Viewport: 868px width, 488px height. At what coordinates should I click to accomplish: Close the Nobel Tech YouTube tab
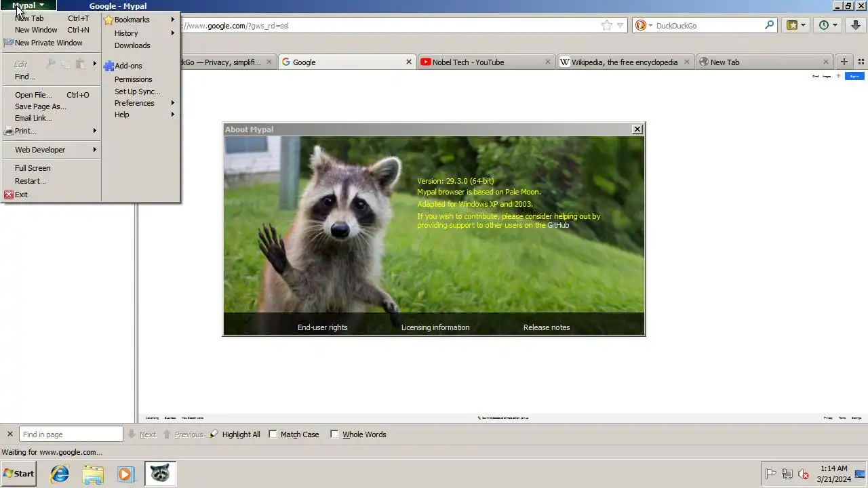tap(548, 62)
